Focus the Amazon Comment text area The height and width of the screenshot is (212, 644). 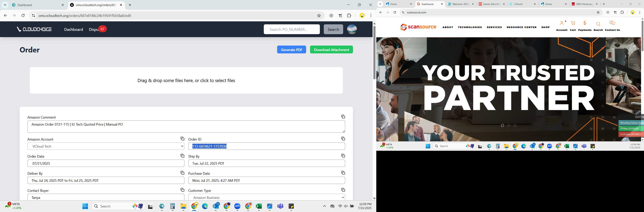[x=186, y=127]
